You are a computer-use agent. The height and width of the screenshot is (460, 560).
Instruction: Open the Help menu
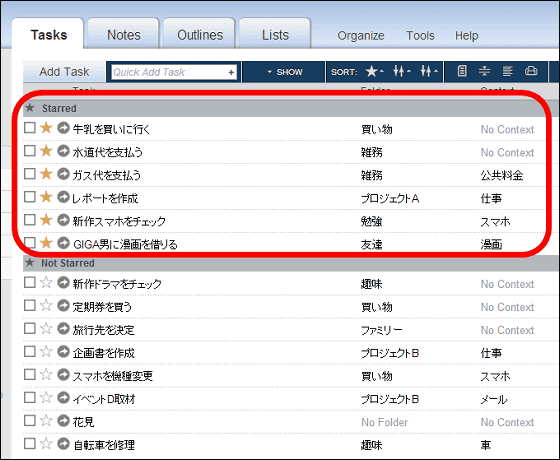tap(466, 35)
